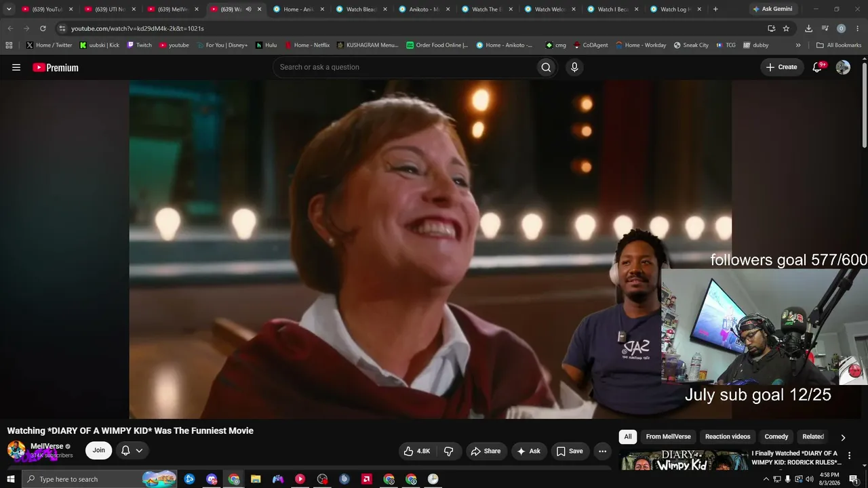This screenshot has height=488, width=868.
Task: Click the Windows taskbar search box
Action: pyautogui.click(x=100, y=479)
